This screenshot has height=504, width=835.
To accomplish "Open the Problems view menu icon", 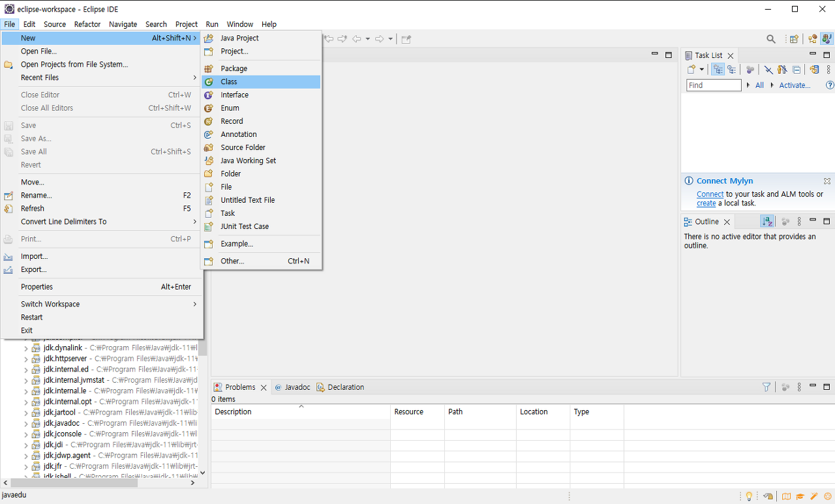I will click(800, 387).
